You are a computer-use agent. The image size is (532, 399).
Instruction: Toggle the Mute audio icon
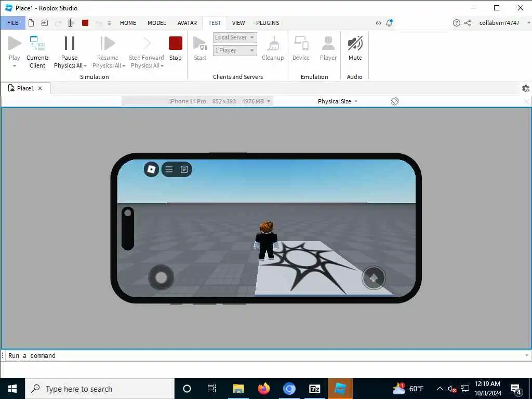click(355, 44)
